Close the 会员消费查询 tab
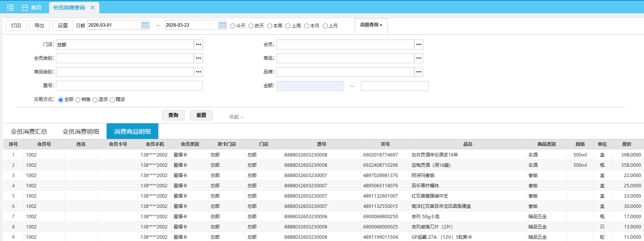The image size is (644, 241). pyautogui.click(x=92, y=8)
